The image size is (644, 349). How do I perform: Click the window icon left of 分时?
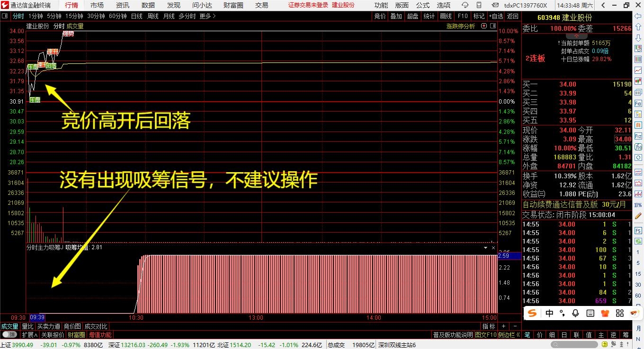(5, 16)
